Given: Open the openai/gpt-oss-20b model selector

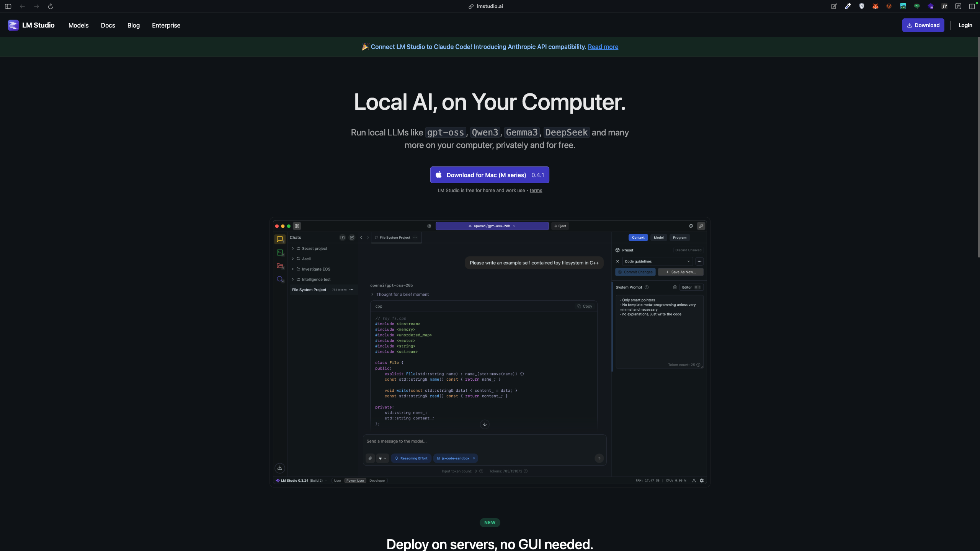Looking at the screenshot, I should [492, 226].
